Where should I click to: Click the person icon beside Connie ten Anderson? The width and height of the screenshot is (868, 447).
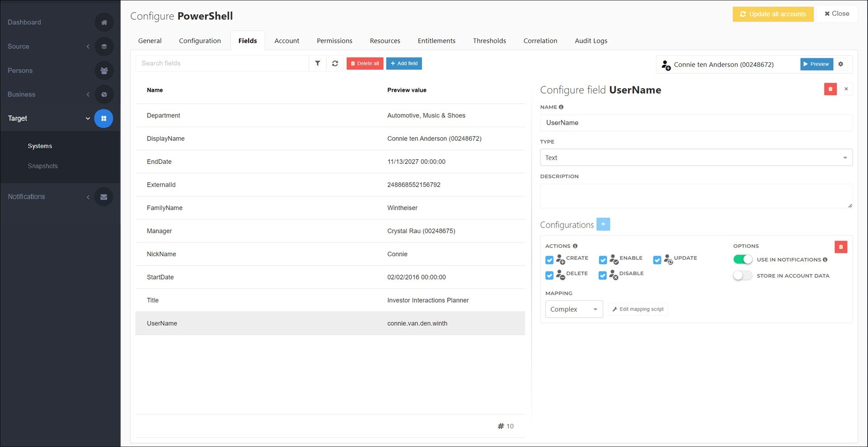666,65
